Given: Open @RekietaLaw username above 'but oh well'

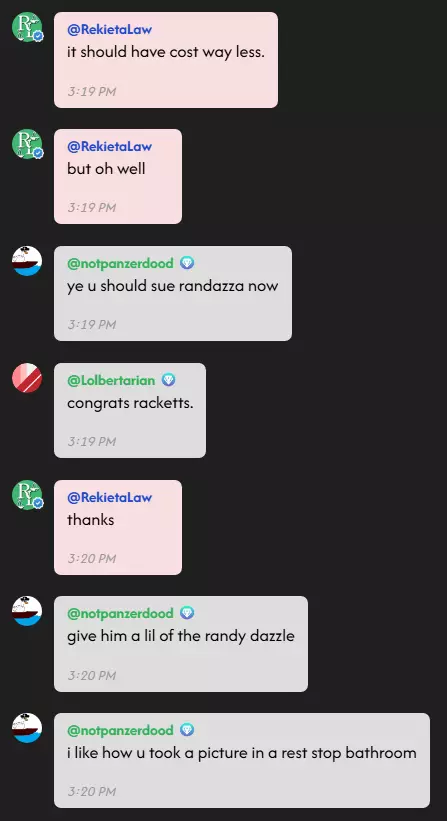Looking at the screenshot, I should click(x=109, y=147).
